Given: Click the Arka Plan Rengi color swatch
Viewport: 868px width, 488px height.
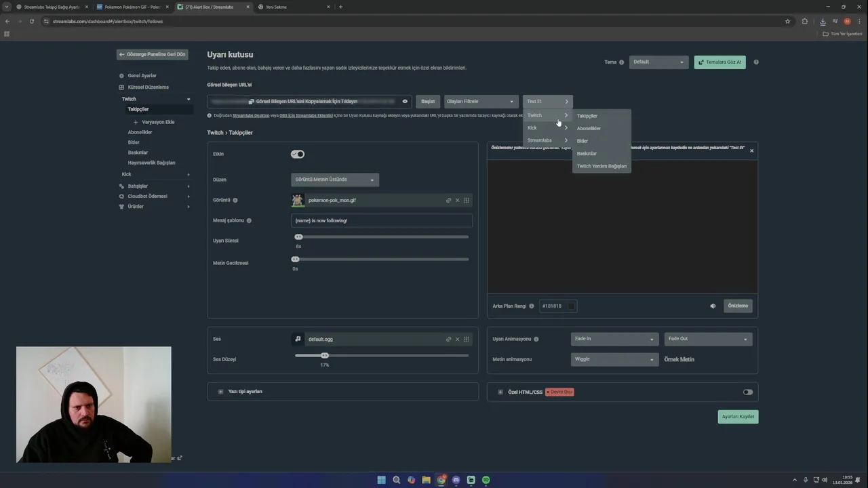Looking at the screenshot, I should pyautogui.click(x=571, y=306).
